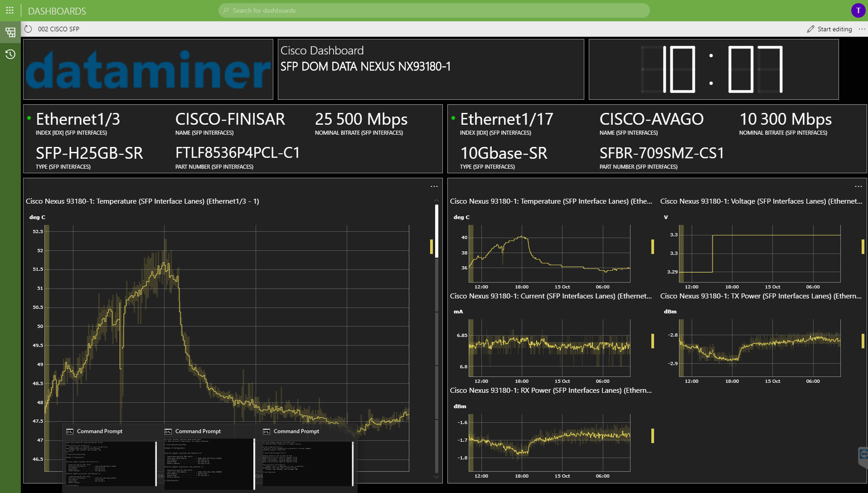
Task: Open the right chart panel options menu
Action: click(858, 186)
